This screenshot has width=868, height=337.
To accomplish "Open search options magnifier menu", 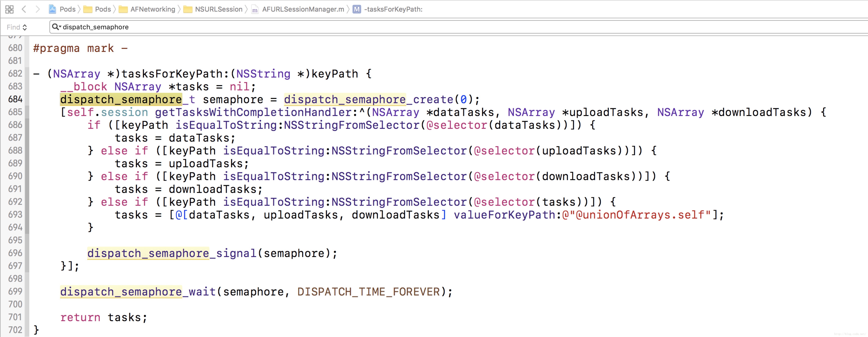I will pos(56,27).
